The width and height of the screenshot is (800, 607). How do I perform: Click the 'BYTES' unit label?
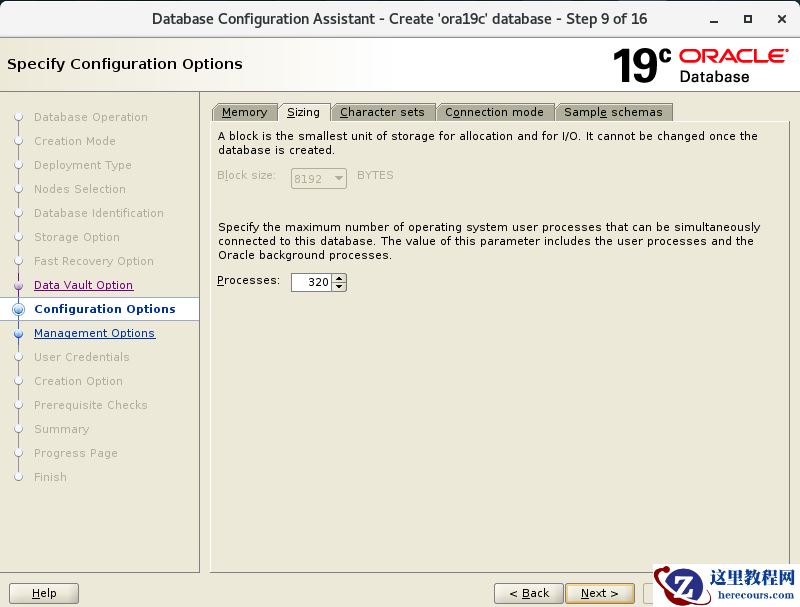(x=375, y=175)
